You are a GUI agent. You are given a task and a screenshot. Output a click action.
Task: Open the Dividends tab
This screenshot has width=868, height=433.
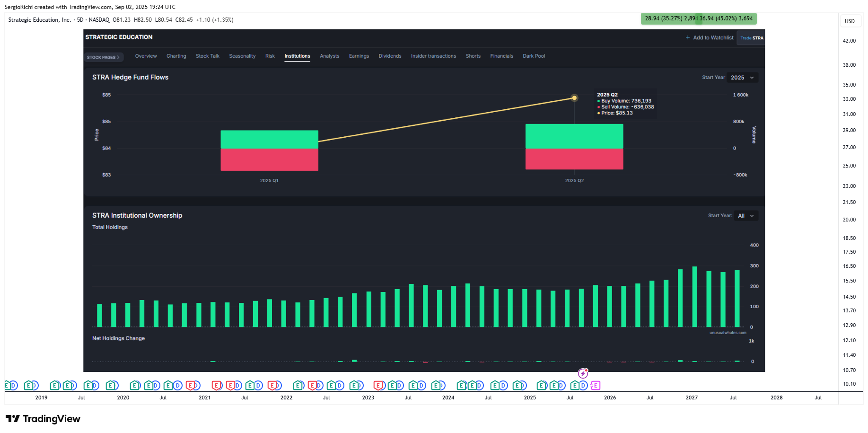pos(390,56)
